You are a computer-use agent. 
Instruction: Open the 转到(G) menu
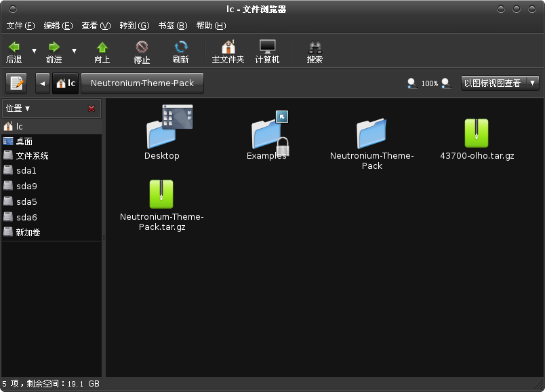tap(134, 26)
